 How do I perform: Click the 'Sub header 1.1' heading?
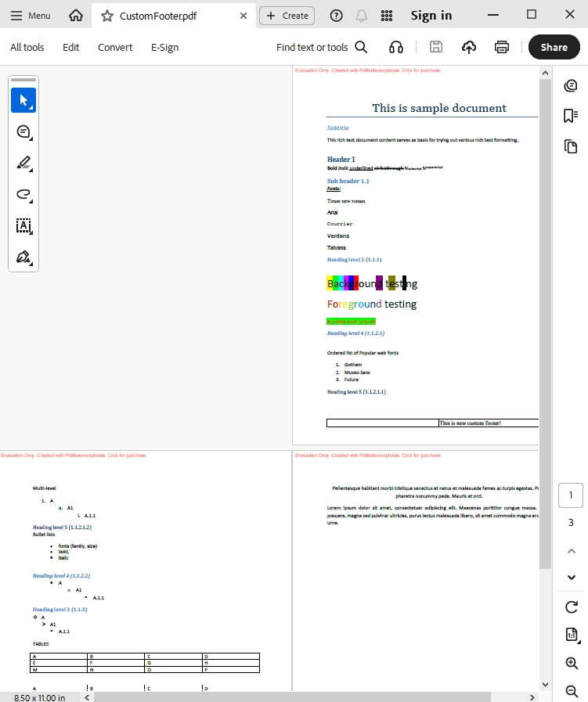pyautogui.click(x=348, y=181)
